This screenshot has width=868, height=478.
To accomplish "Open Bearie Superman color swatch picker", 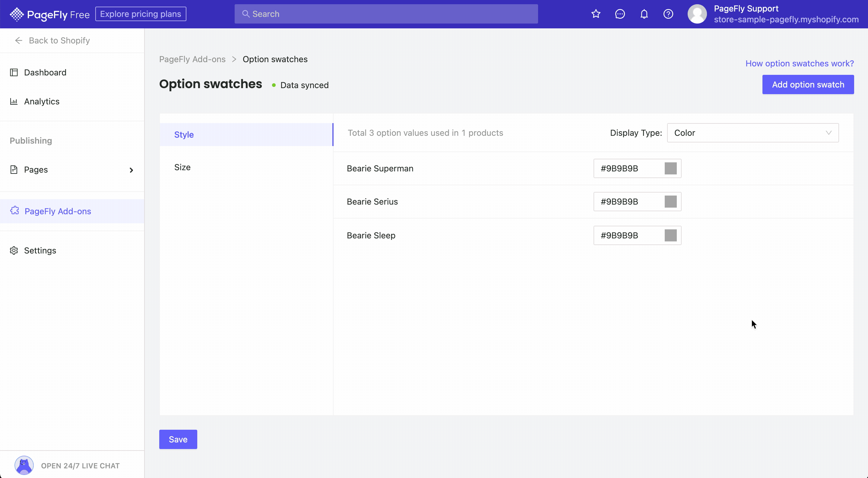I will click(670, 168).
